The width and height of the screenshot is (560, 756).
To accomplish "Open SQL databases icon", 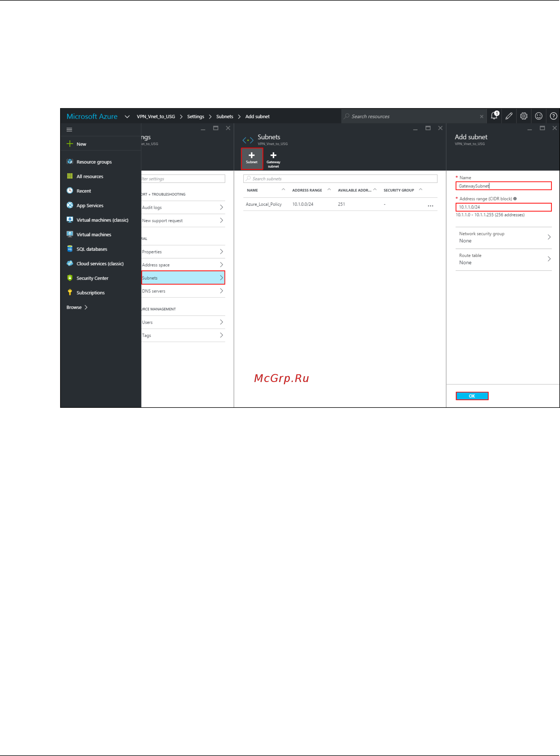I will [70, 249].
